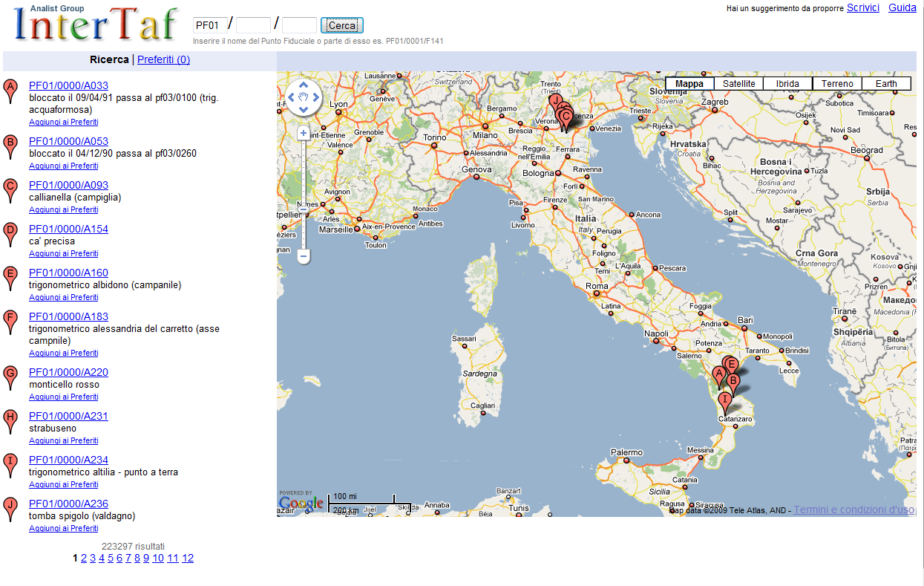The image size is (924, 586).
Task: Switch map view to Terreno
Action: [x=837, y=84]
